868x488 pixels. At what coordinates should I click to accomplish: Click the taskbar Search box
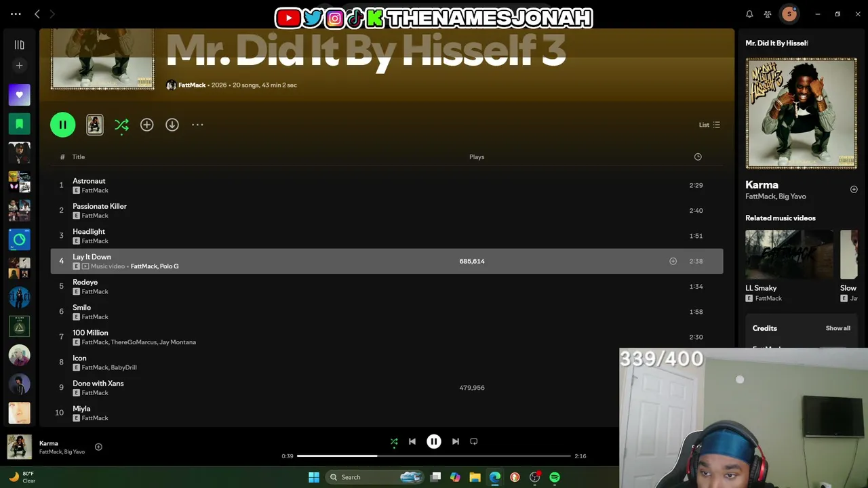click(375, 477)
